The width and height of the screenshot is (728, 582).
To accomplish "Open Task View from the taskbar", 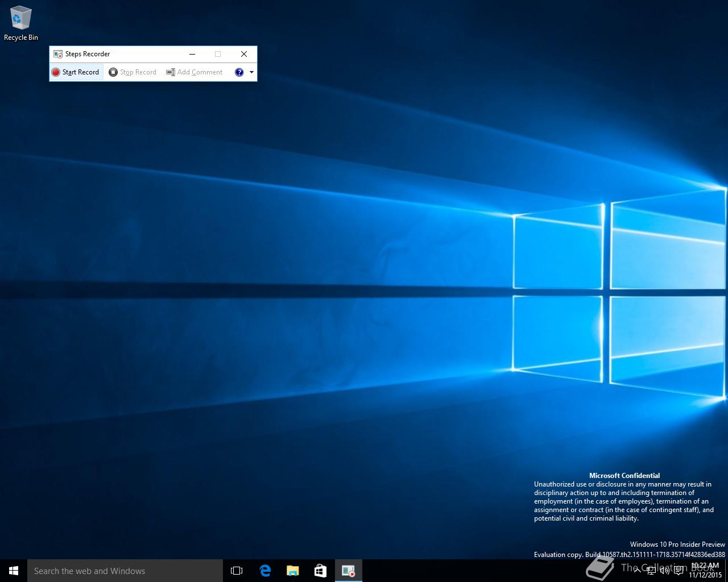I will pyautogui.click(x=237, y=571).
